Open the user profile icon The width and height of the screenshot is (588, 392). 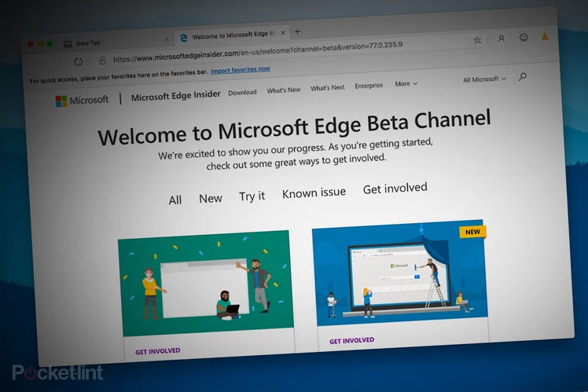pos(501,38)
